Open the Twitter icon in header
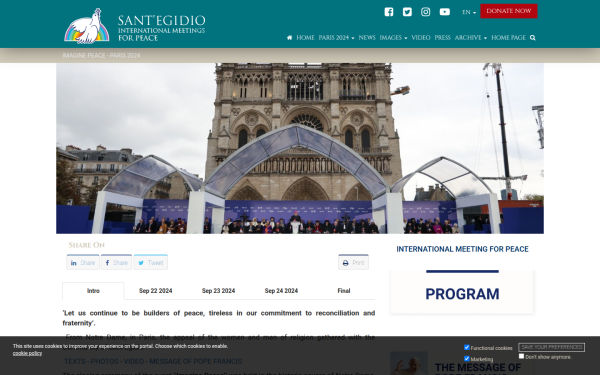600x375 pixels. point(407,12)
